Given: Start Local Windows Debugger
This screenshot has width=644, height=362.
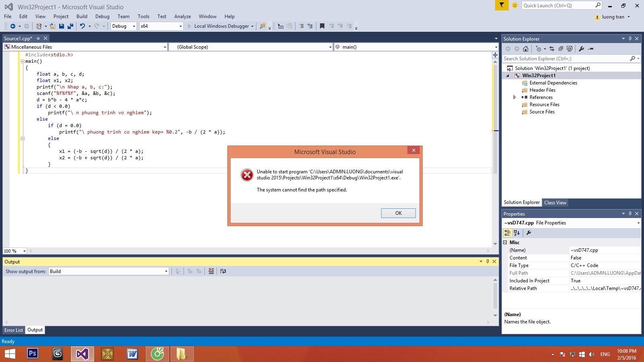Looking at the screenshot, I should [x=221, y=26].
